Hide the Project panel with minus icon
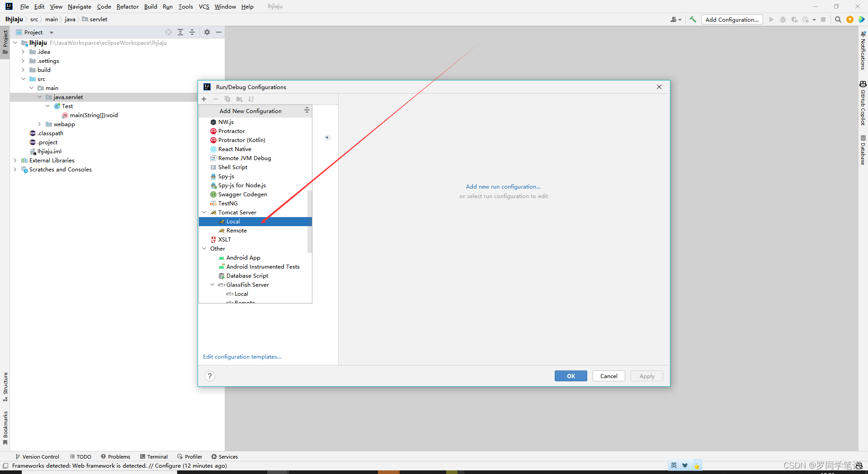The width and height of the screenshot is (868, 474). pyautogui.click(x=219, y=32)
